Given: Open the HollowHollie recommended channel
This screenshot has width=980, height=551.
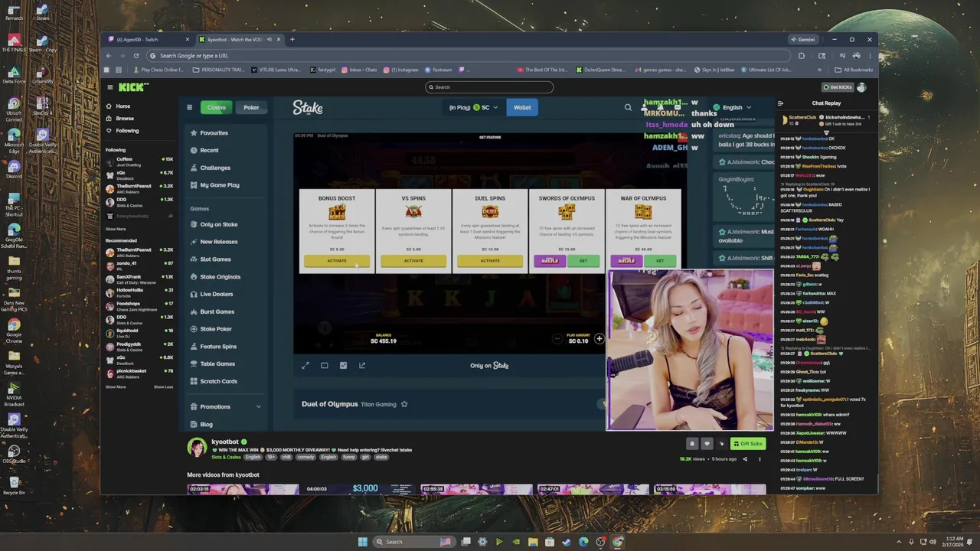Looking at the screenshot, I should [x=139, y=292].
